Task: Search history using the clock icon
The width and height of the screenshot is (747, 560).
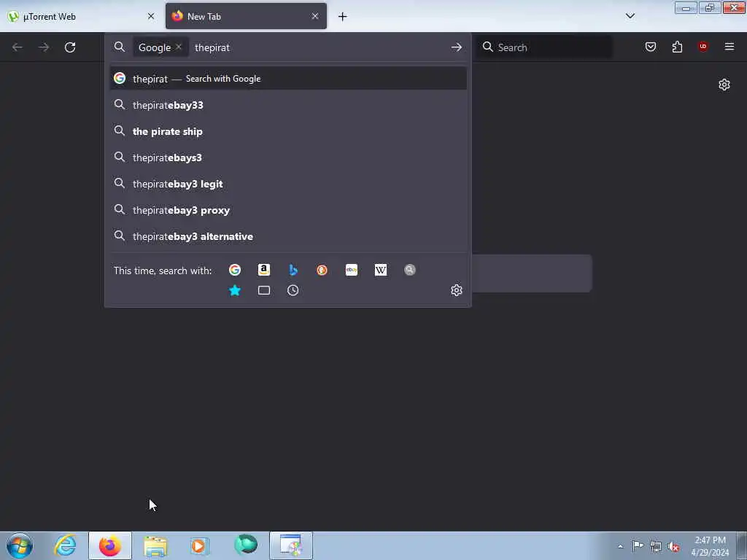Action: pyautogui.click(x=293, y=290)
